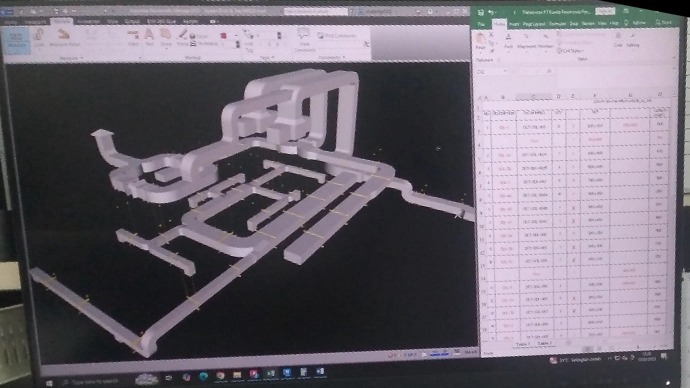Open Excel Page Layout tab
This screenshot has width=690, height=388.
click(534, 24)
